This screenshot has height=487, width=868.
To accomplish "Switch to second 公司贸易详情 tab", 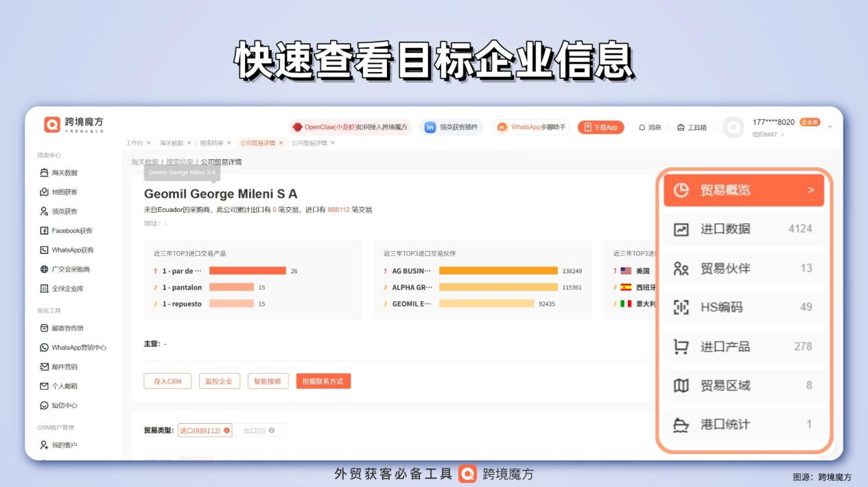I will (x=309, y=143).
